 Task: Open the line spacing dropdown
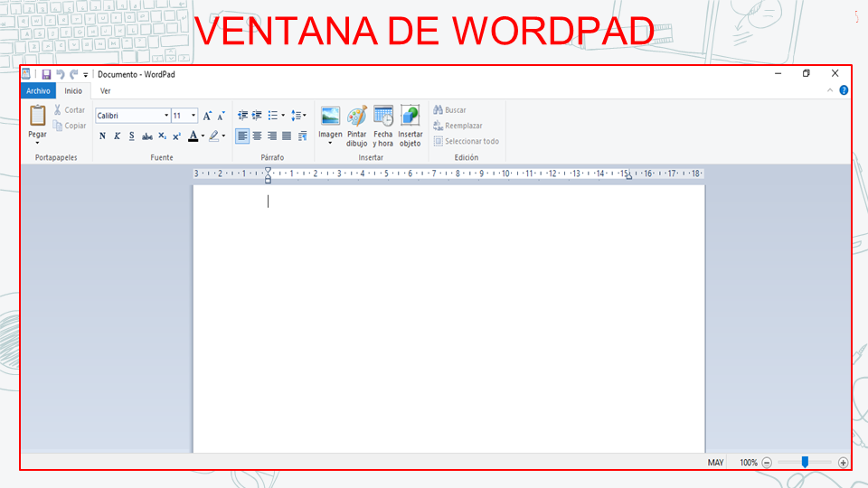click(x=299, y=116)
